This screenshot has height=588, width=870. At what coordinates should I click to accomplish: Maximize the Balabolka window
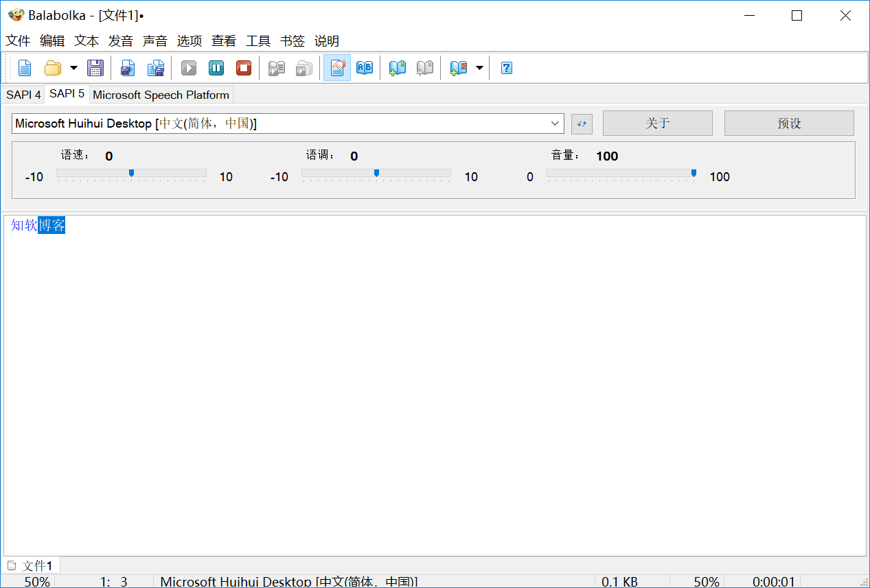[x=797, y=15]
